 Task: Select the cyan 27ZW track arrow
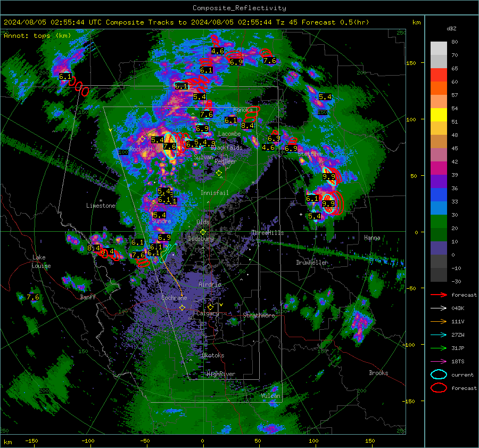pos(439,335)
